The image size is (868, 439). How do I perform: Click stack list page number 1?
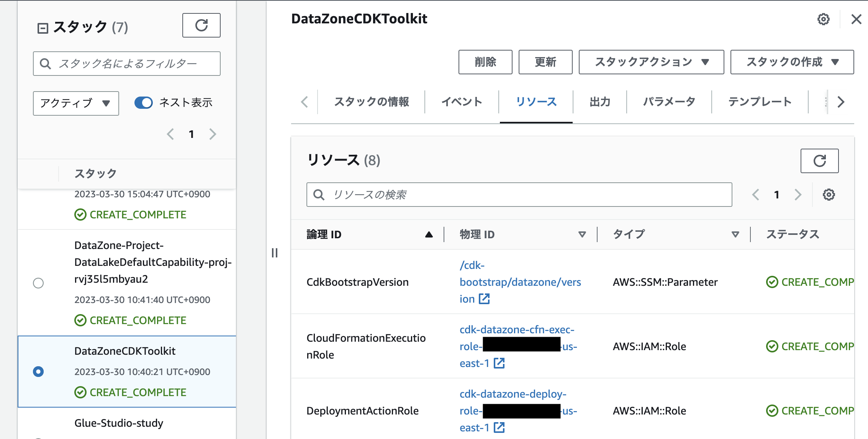pyautogui.click(x=192, y=134)
